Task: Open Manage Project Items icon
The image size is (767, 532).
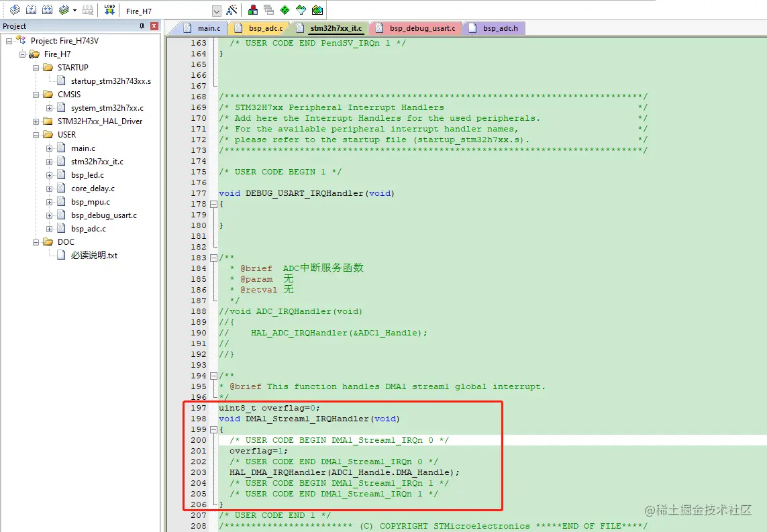Action: 253,10
